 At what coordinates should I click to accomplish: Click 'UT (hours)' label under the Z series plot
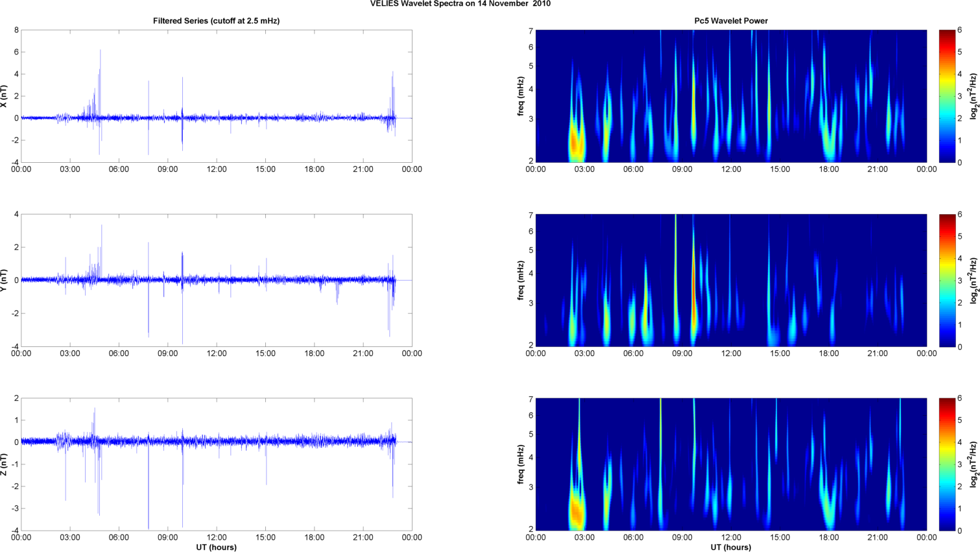coord(217,547)
